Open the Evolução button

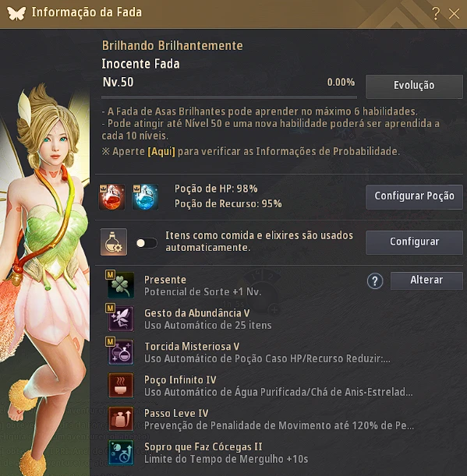414,86
